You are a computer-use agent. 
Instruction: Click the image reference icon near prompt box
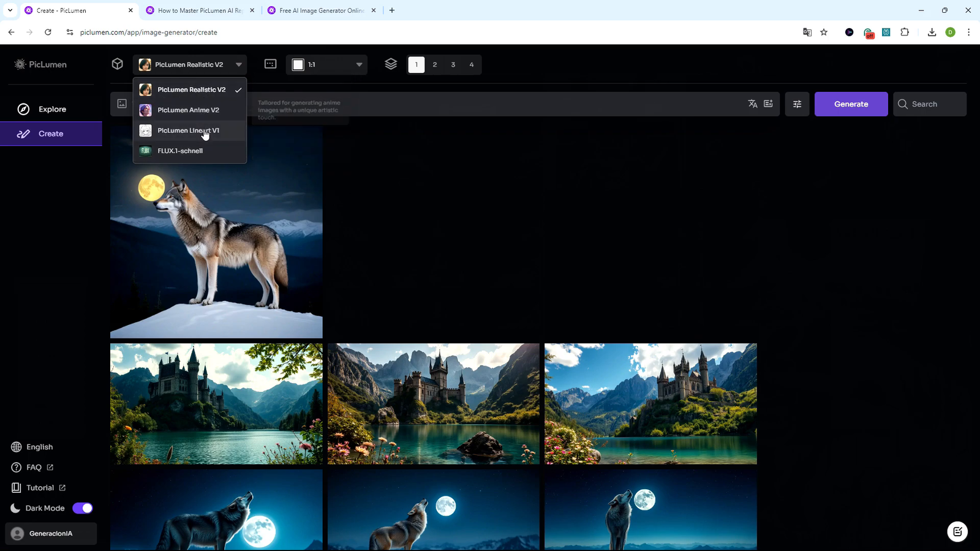tap(121, 103)
